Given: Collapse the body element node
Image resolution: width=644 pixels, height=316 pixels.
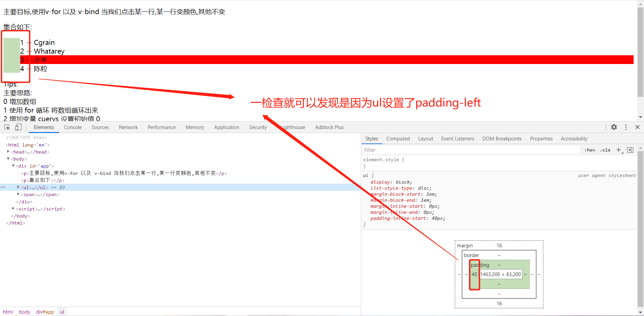Looking at the screenshot, I should coord(8,159).
